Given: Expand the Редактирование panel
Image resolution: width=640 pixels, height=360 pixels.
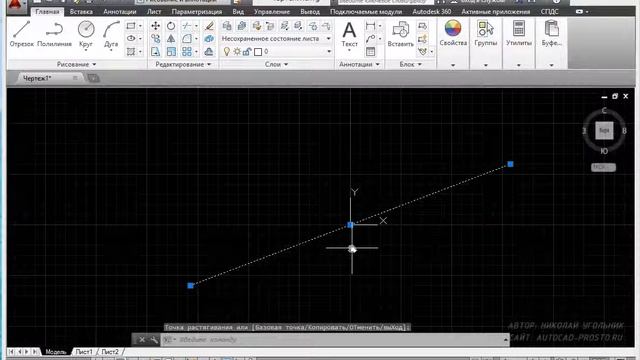Looking at the screenshot, I should (x=183, y=64).
